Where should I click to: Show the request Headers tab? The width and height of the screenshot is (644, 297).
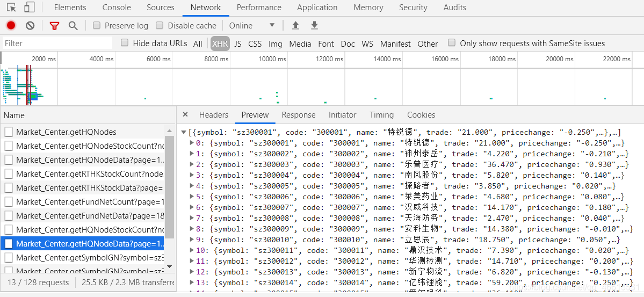point(214,115)
